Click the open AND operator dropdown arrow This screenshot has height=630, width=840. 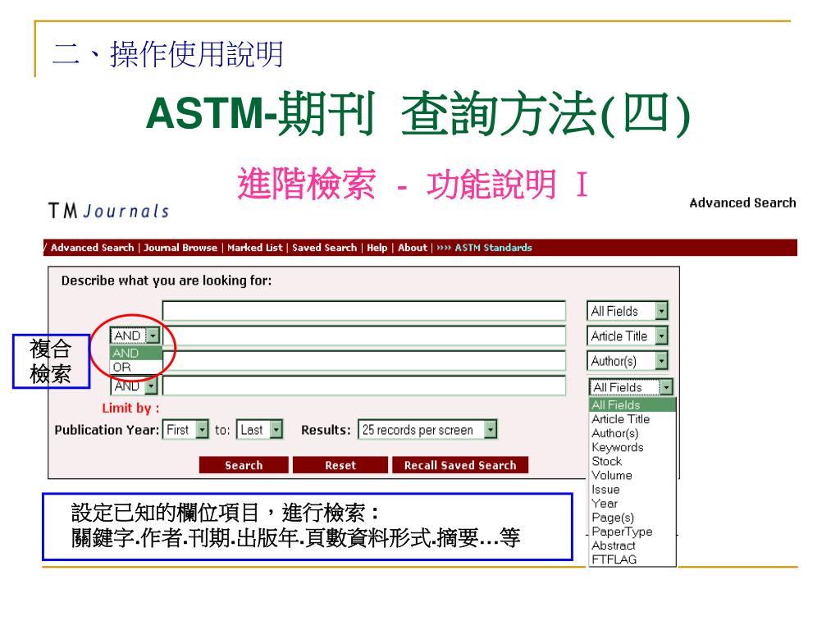click(153, 336)
